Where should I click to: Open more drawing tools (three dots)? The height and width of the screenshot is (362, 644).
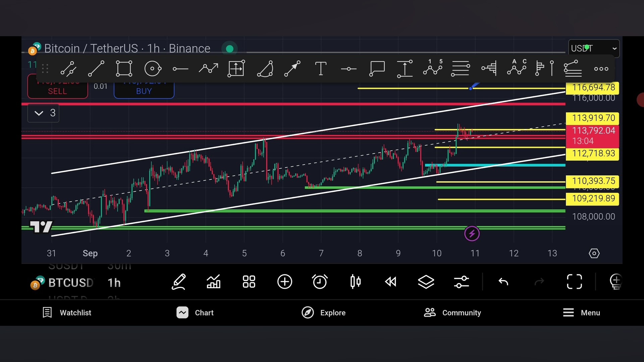coord(601,69)
